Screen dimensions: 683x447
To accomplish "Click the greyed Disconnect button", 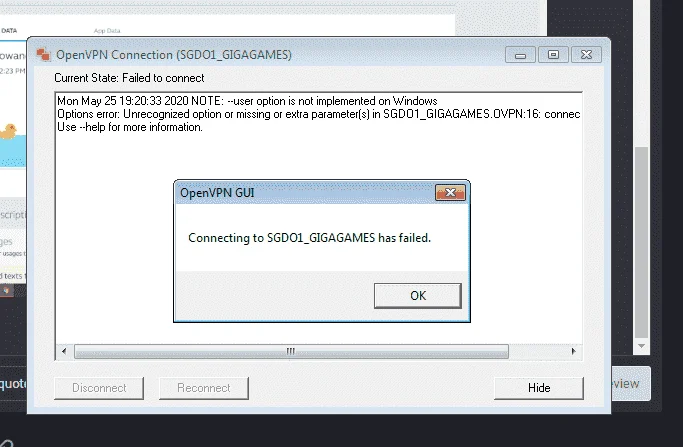I will point(99,388).
